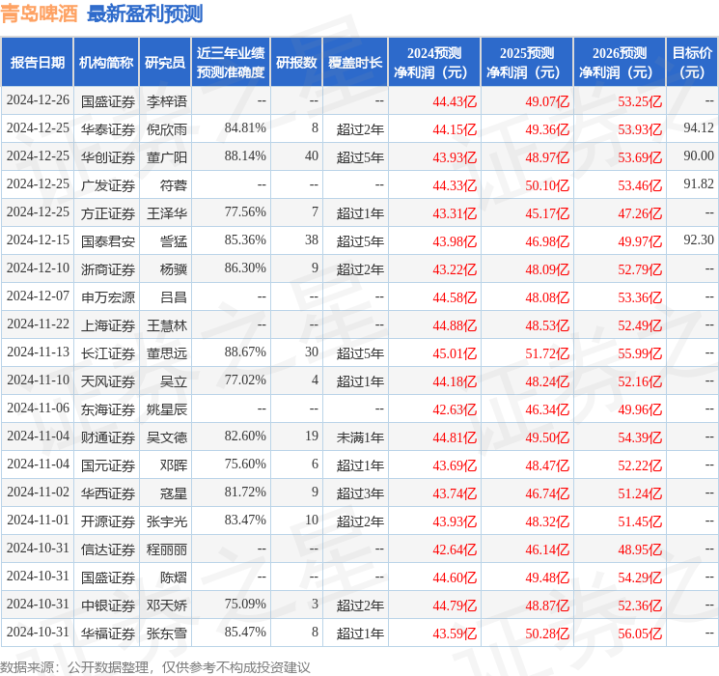Click the 56.05亿 forecast value
This screenshot has width=719, height=676.
pyautogui.click(x=640, y=633)
